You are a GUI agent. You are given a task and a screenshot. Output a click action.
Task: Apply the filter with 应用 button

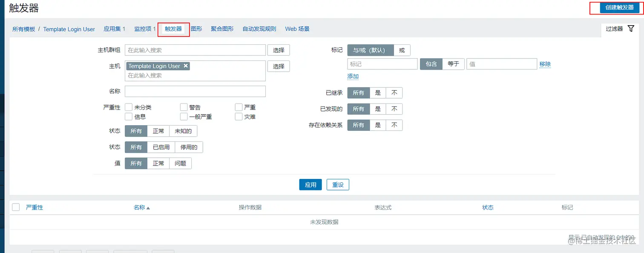310,184
